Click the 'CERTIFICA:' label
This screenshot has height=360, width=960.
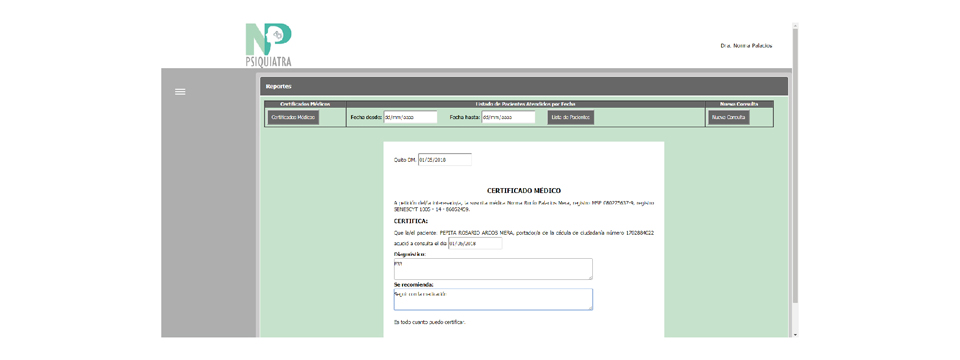click(411, 221)
